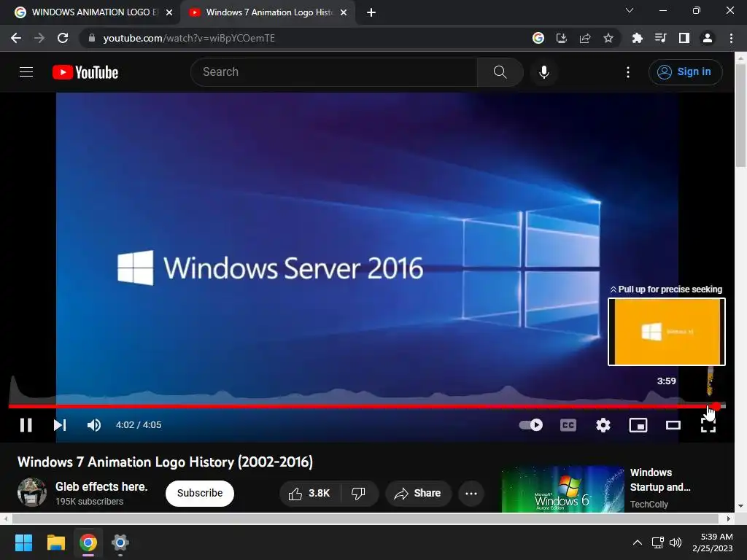
Task: Click the Sign in button
Action: [685, 72]
